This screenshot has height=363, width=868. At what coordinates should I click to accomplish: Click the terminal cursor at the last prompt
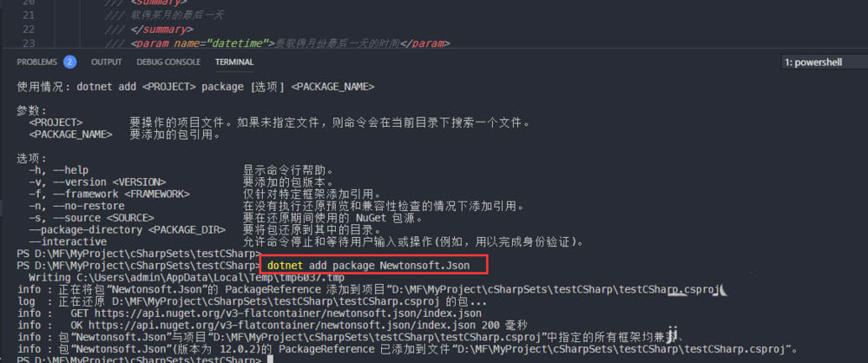270,360
